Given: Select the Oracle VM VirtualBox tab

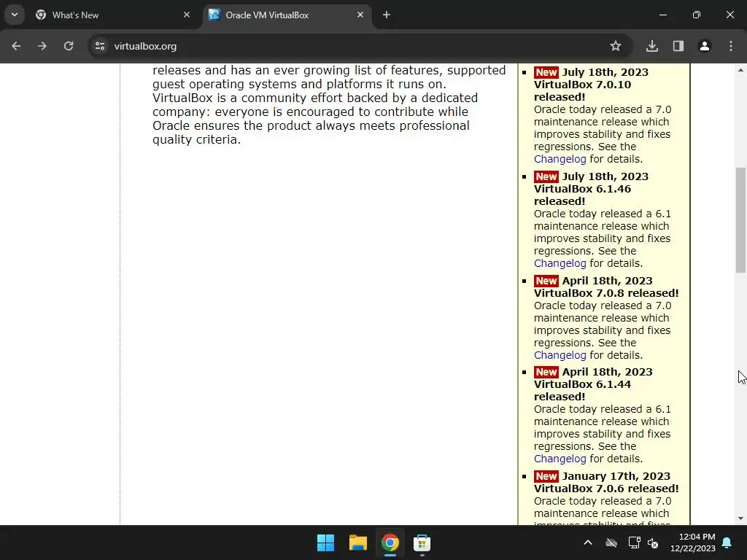Looking at the screenshot, I should pos(287,15).
